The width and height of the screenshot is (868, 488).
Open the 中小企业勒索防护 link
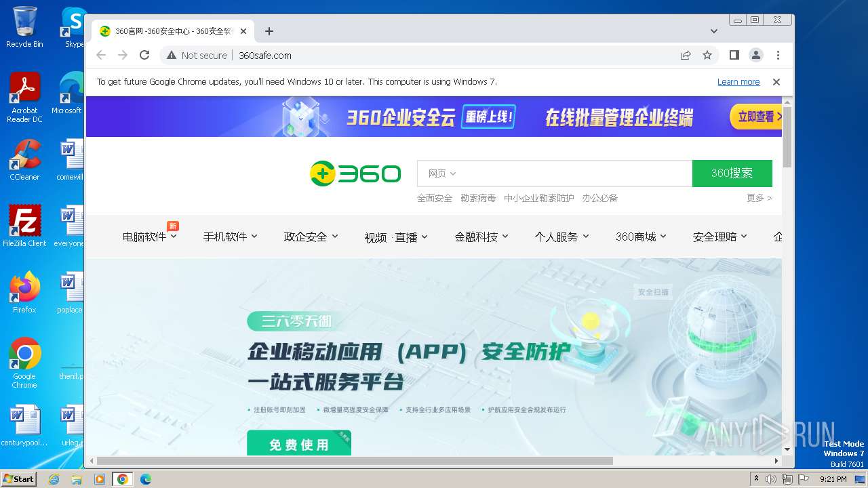point(539,198)
